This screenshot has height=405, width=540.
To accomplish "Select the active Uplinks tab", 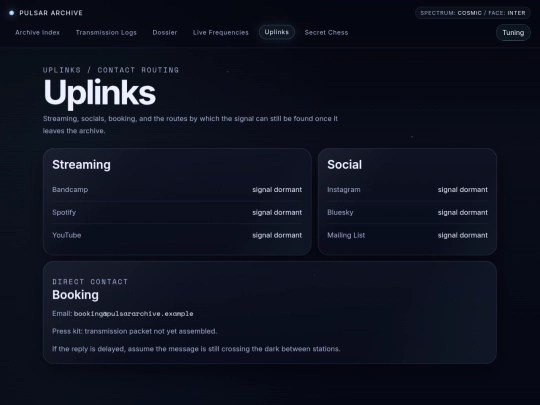I will click(x=277, y=32).
